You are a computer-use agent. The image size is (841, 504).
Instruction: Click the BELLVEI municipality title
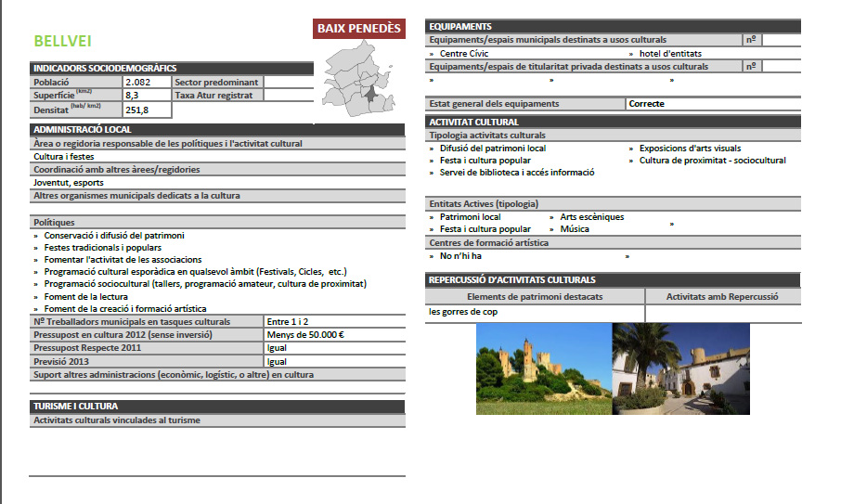tap(63, 41)
